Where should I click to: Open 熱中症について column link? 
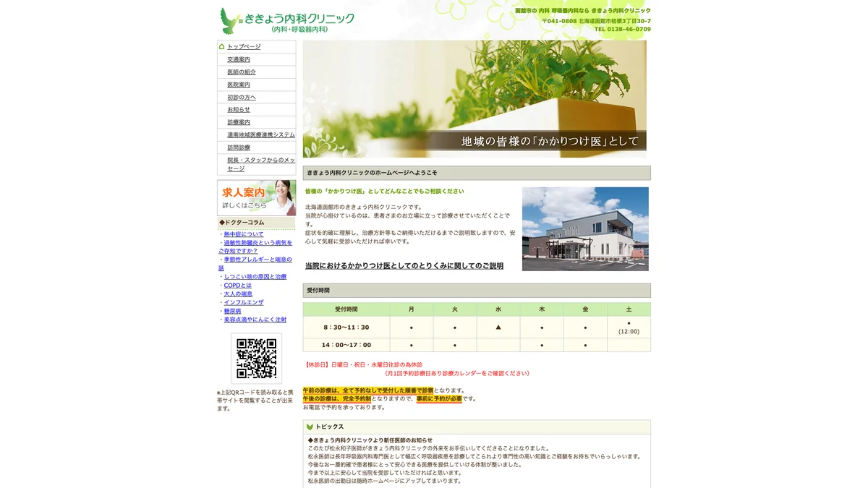(244, 234)
